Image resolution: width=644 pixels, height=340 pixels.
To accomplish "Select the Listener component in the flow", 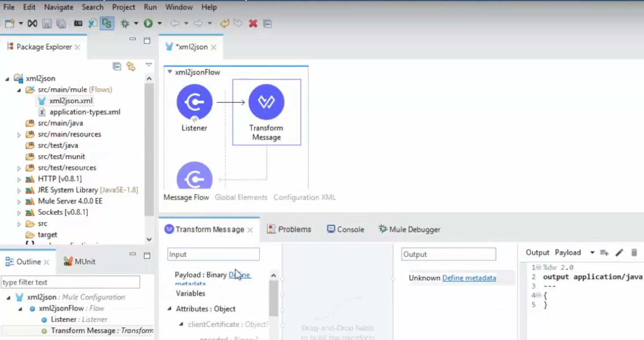I will click(x=194, y=102).
